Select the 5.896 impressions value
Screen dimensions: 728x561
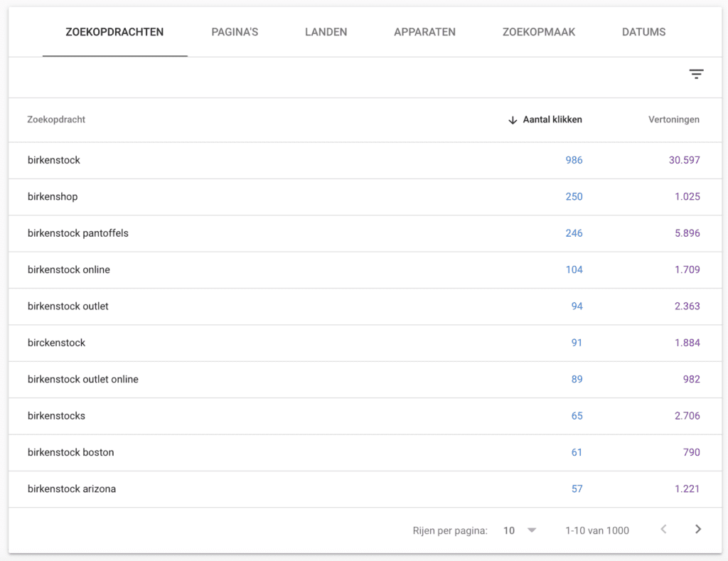[687, 233]
